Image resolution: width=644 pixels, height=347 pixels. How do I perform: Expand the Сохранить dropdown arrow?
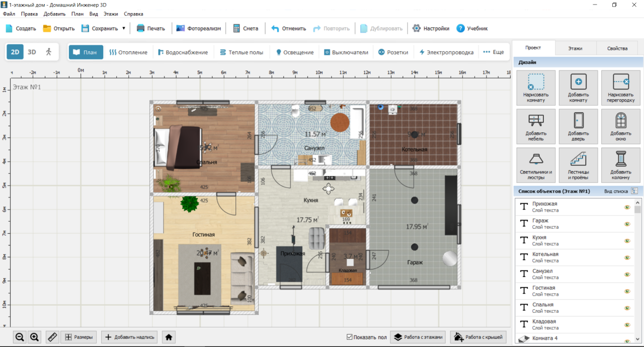tap(124, 28)
